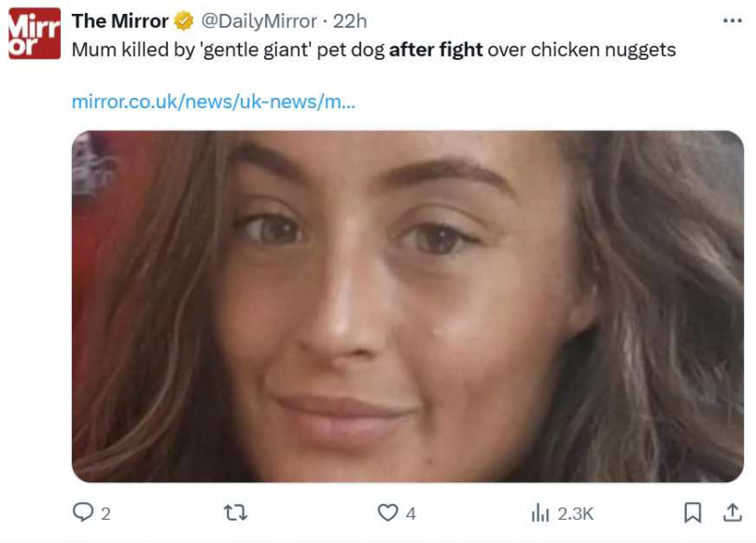Click The Mirror display name
This screenshot has width=756, height=543.
[120, 21]
